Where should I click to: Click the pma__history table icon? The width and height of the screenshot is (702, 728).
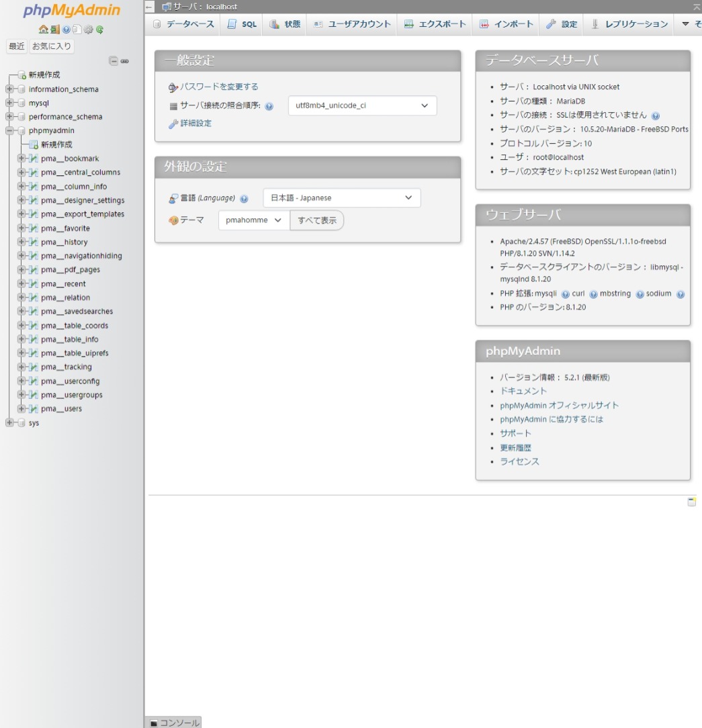pyautogui.click(x=33, y=242)
